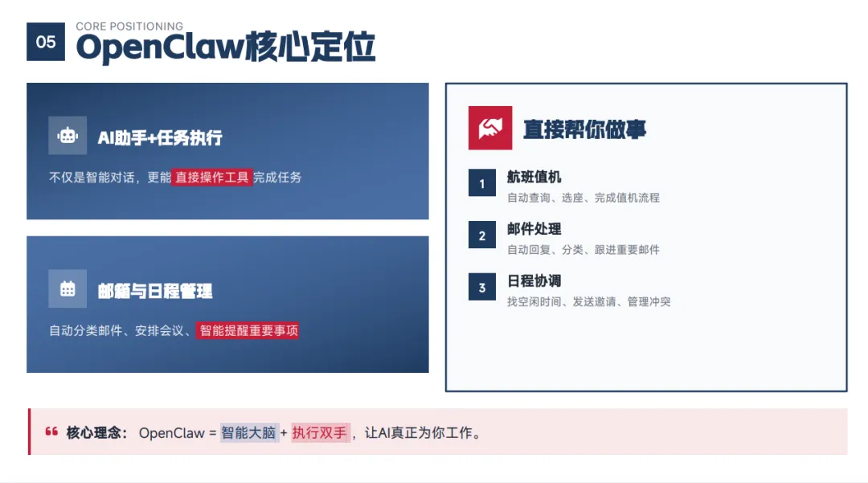Click the CORE POSITIONING subtitle
Viewport: 868px width, 483px height.
(129, 26)
